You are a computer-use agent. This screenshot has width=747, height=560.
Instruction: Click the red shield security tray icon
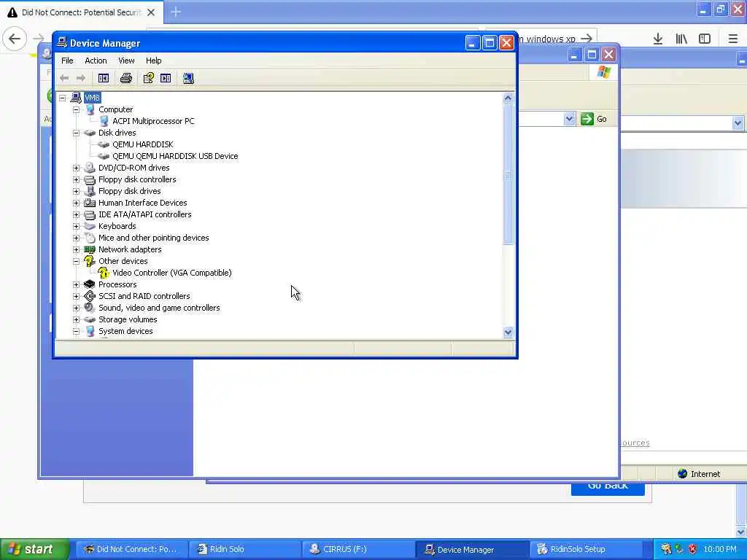692,550
